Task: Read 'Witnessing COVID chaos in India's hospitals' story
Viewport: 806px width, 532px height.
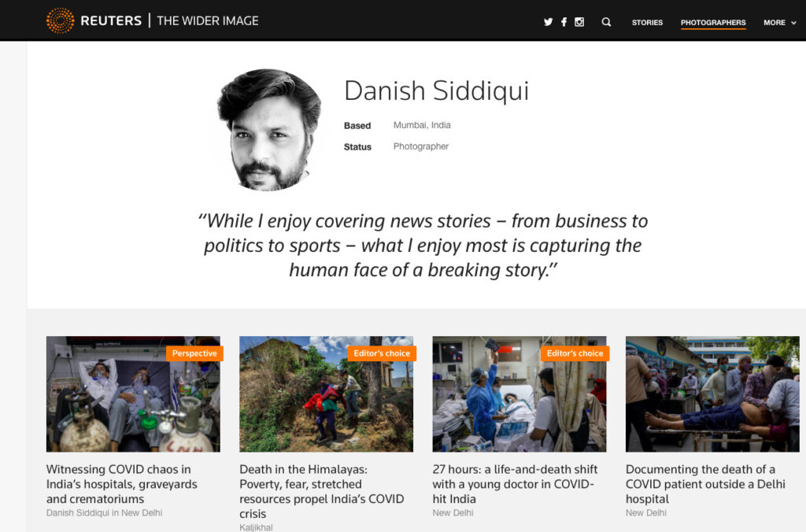Action: pyautogui.click(x=122, y=484)
